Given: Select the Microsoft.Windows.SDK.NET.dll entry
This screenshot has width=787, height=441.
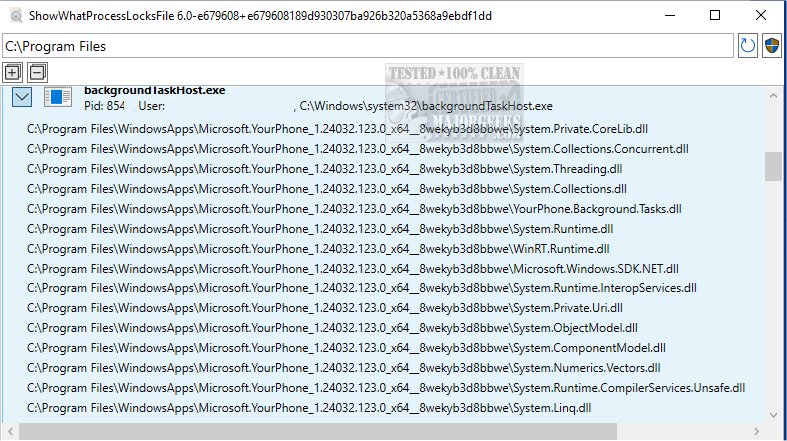Looking at the screenshot, I should coord(353,268).
